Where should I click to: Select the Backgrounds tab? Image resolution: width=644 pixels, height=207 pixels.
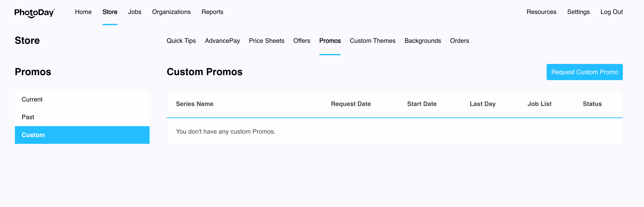[422, 41]
